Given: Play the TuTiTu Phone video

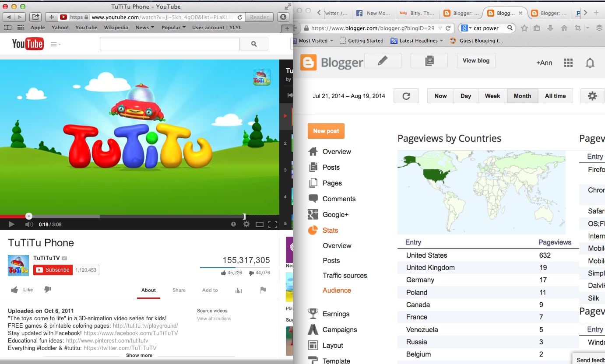Looking at the screenshot, I should click(x=11, y=224).
